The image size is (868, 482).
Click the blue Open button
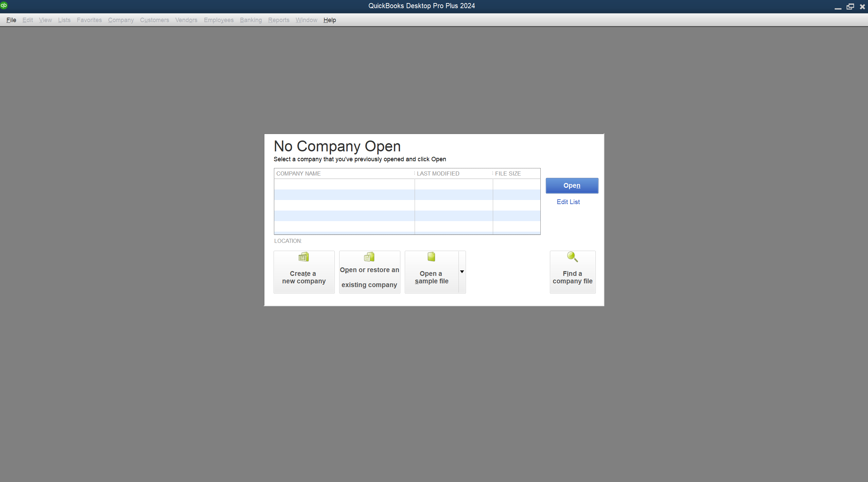click(572, 186)
